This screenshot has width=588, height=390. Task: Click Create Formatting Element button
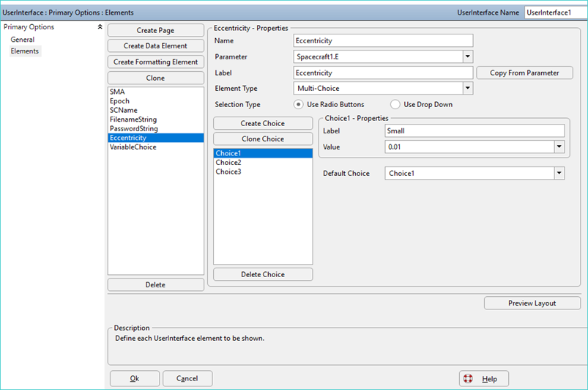click(156, 62)
